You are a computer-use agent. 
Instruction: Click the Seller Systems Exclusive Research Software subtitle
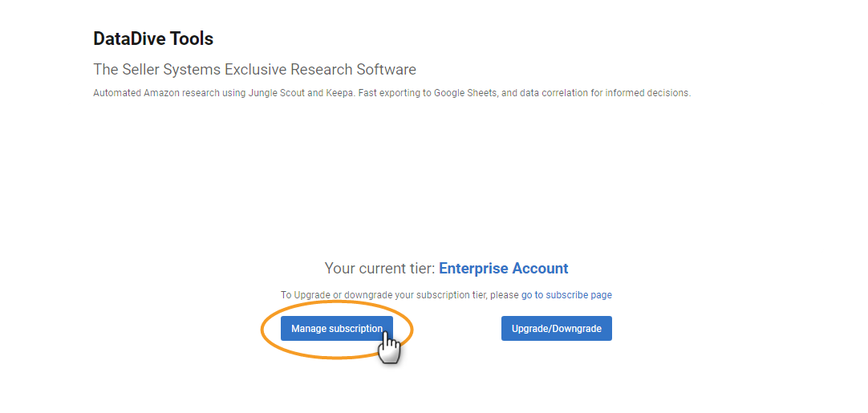click(x=254, y=70)
